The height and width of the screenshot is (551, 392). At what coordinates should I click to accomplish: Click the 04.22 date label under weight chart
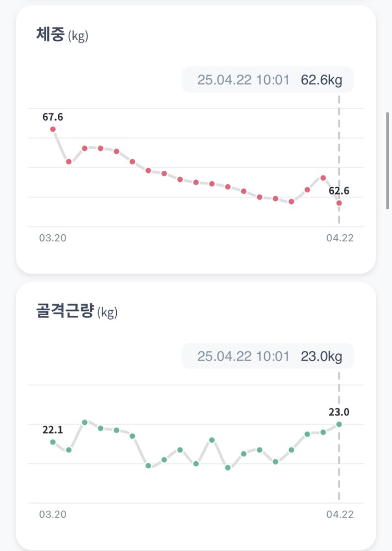(x=340, y=239)
